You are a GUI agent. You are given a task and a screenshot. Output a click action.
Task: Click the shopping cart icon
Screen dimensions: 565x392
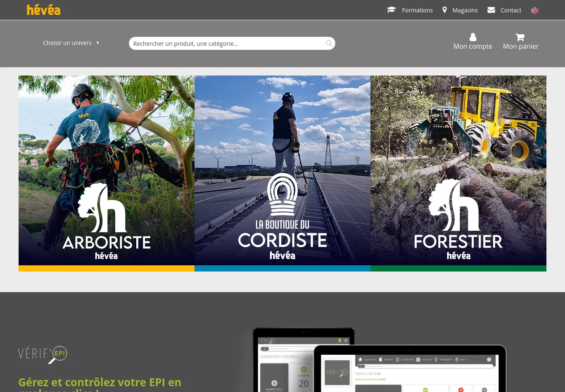point(520,37)
